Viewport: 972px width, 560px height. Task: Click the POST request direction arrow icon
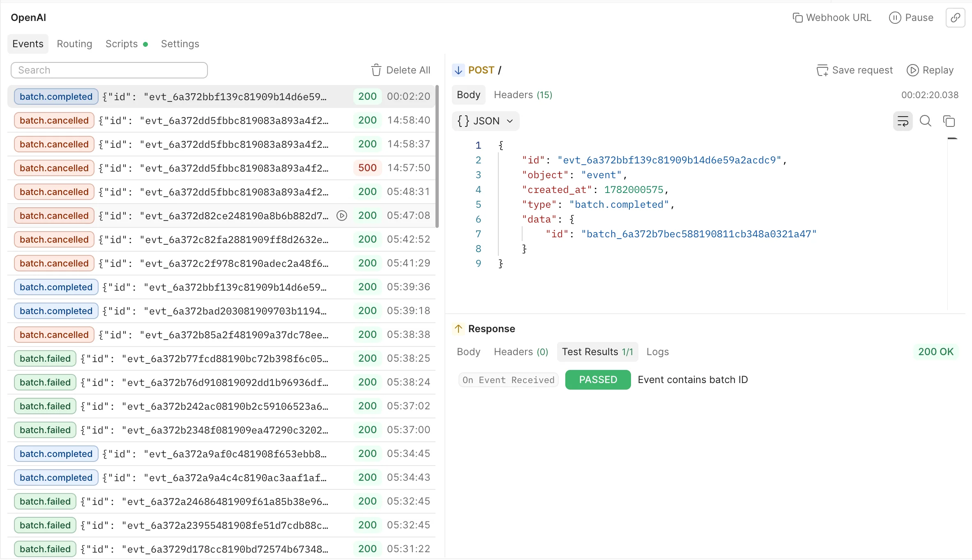click(458, 70)
